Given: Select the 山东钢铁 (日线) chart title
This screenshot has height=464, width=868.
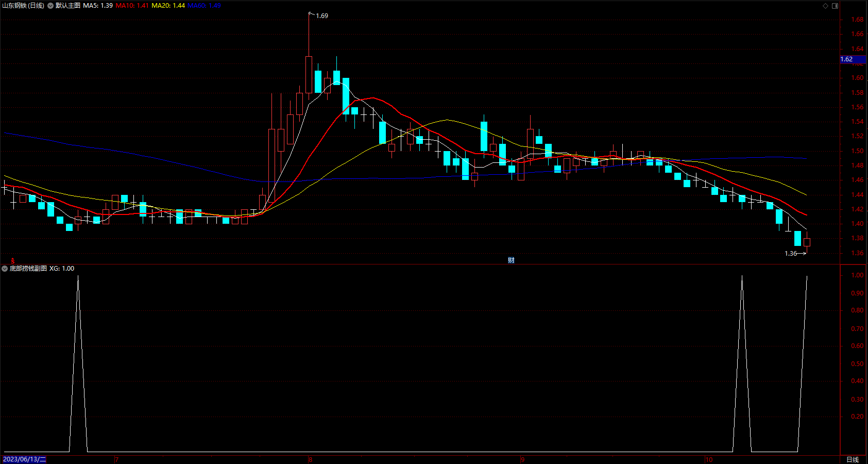Looking at the screenshot, I should (x=23, y=6).
